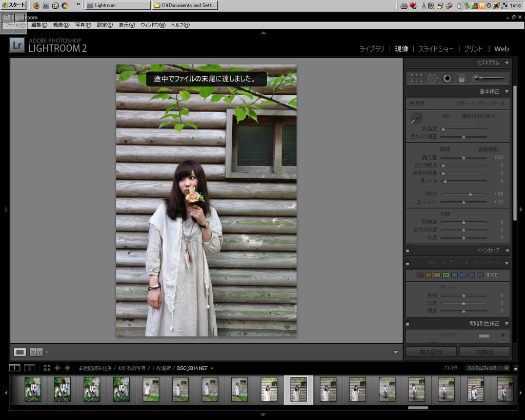Click the 初期化 reset button
525x420 pixels.
(484, 352)
